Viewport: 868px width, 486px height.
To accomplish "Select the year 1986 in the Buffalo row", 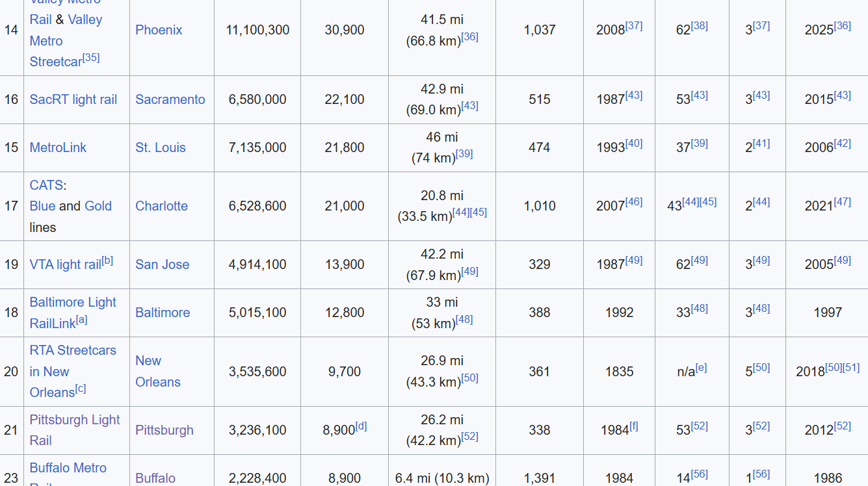I will pyautogui.click(x=828, y=478).
